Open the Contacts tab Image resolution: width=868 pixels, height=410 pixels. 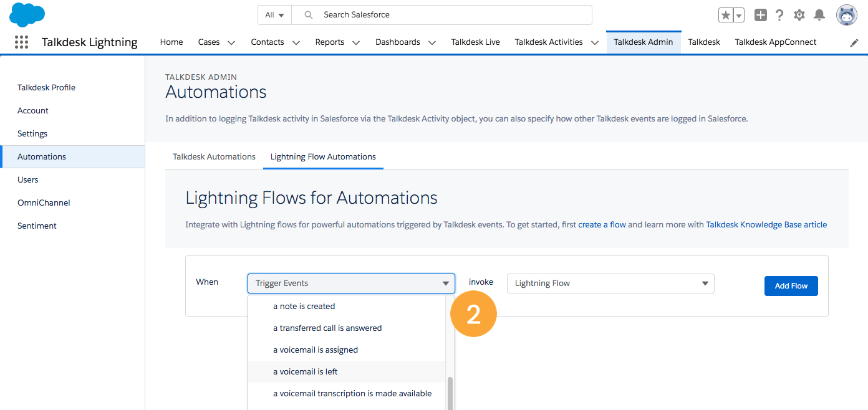tap(268, 42)
